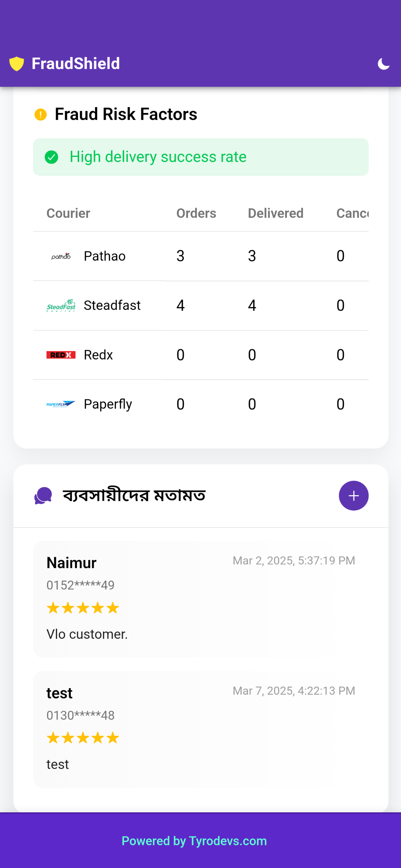Click the Redx courier logo

coord(61,355)
